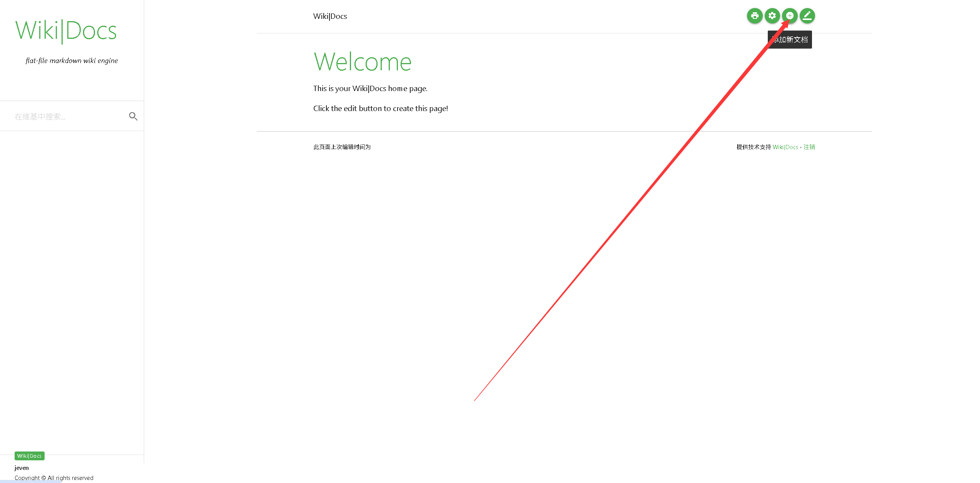Click the 此页面上次编辑时间为 footer text
This screenshot has height=483, width=980.
342,147
